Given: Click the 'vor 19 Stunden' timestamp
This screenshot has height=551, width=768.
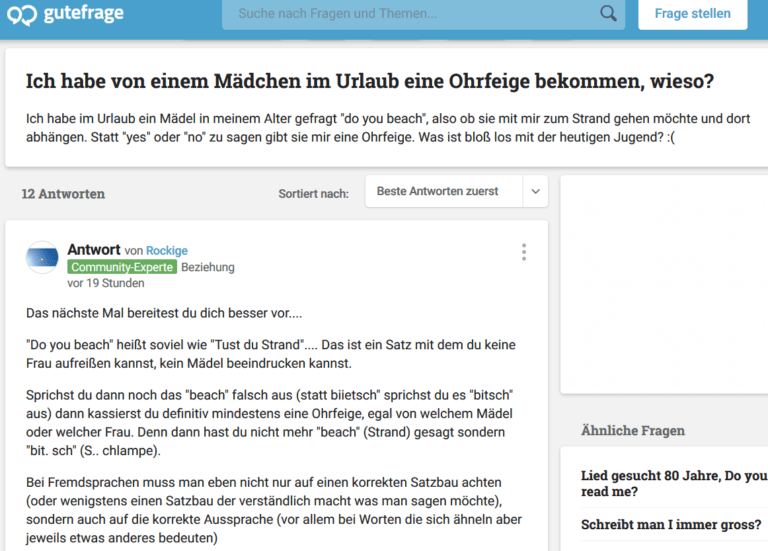Looking at the screenshot, I should 106,283.
